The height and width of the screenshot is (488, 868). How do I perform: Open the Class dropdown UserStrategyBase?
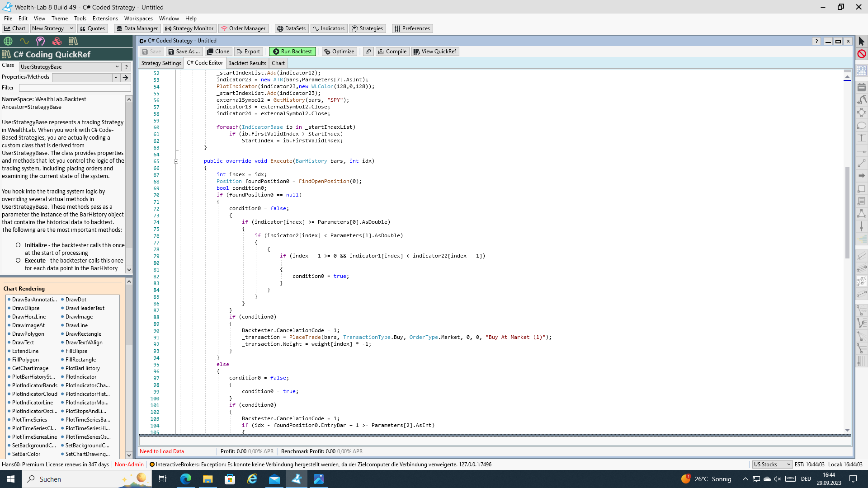pyautogui.click(x=71, y=66)
